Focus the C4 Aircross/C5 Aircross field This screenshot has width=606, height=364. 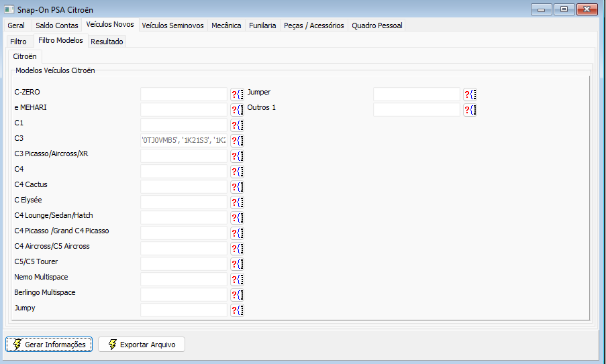coord(184,249)
